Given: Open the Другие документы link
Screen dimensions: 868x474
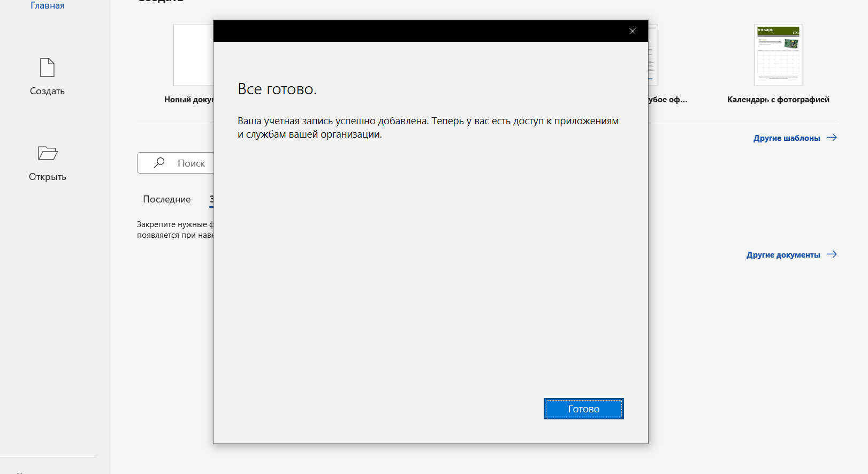Looking at the screenshot, I should (783, 255).
